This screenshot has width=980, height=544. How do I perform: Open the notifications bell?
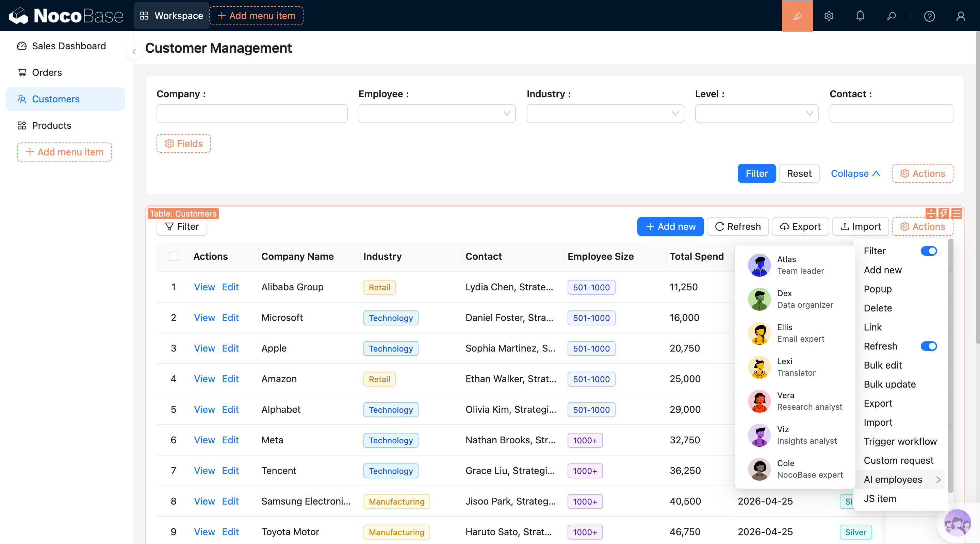(860, 16)
